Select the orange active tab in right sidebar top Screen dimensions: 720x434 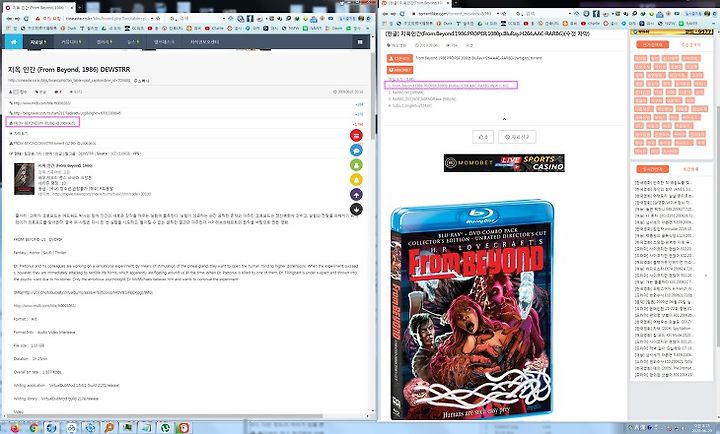(652, 45)
